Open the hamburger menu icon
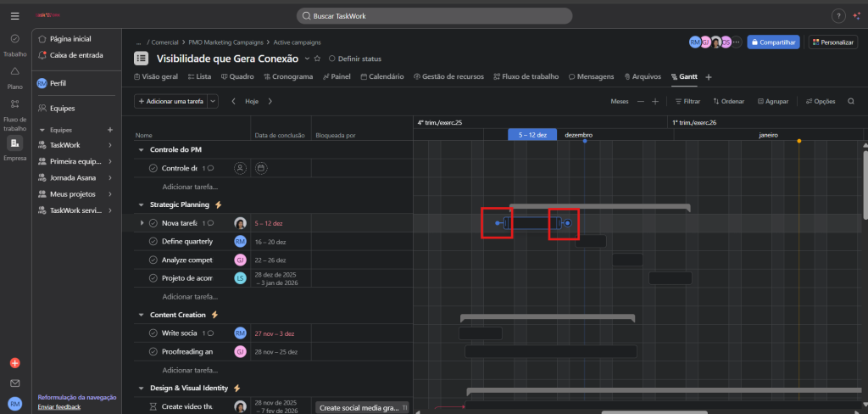 (x=14, y=16)
